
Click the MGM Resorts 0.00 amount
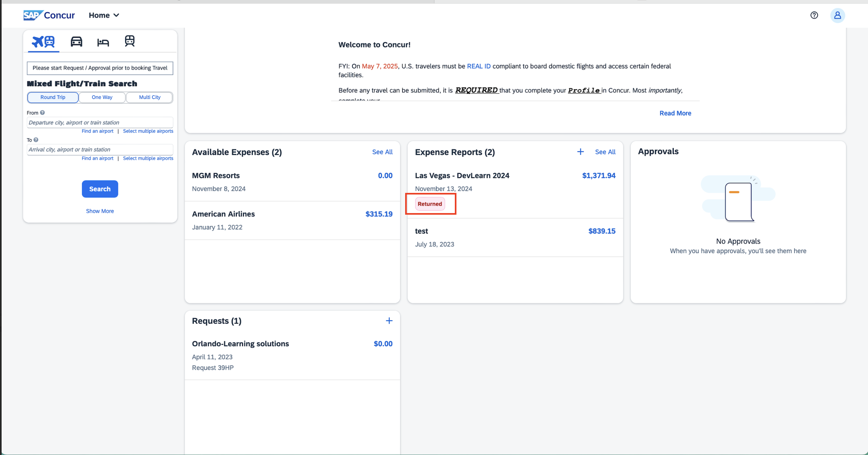(385, 176)
